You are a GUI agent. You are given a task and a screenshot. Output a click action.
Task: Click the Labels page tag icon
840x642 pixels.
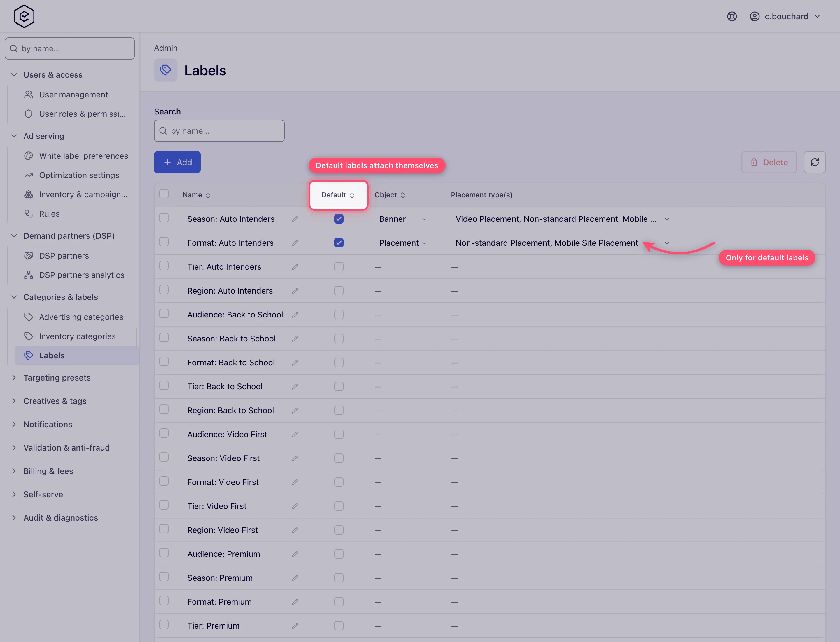point(165,70)
